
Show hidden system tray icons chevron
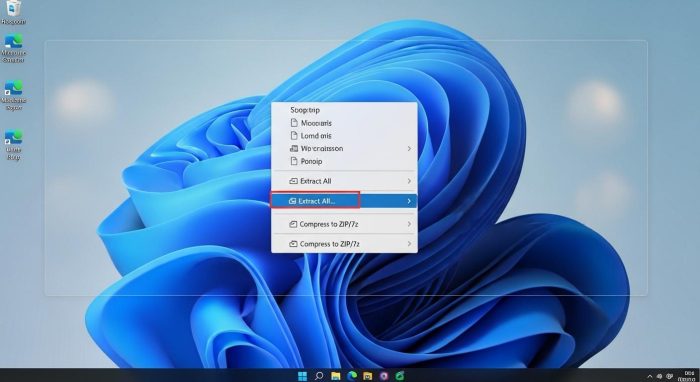pos(650,376)
